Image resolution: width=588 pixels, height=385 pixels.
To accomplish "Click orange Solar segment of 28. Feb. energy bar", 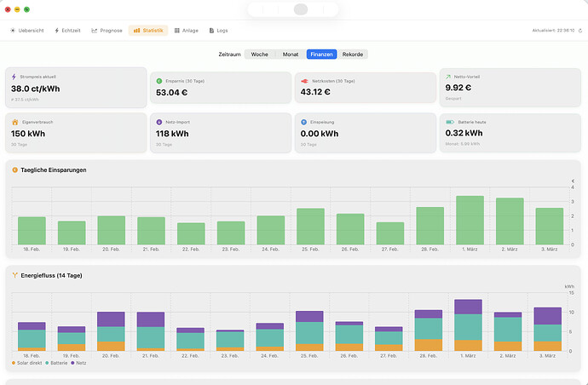I will tap(429, 345).
